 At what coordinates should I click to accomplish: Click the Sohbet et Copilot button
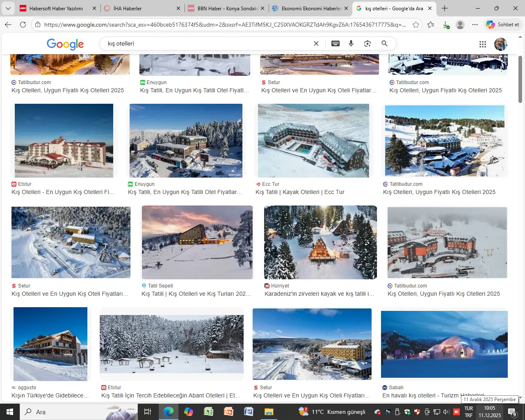pyautogui.click(x=503, y=25)
